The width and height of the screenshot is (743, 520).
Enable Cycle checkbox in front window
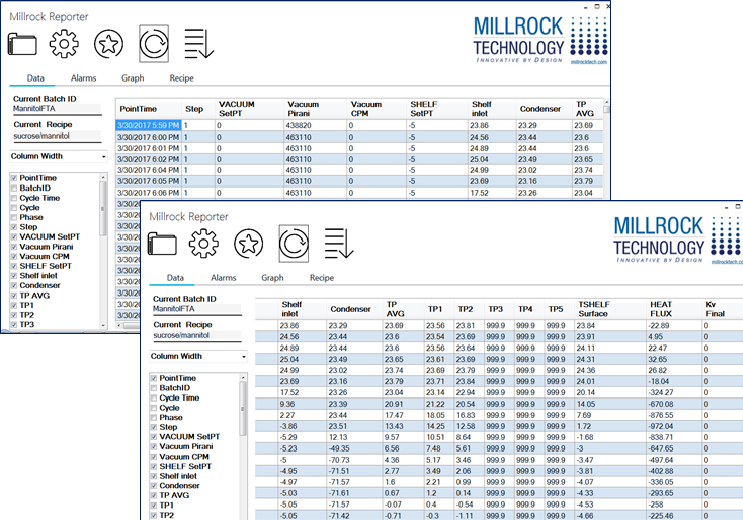click(154, 408)
